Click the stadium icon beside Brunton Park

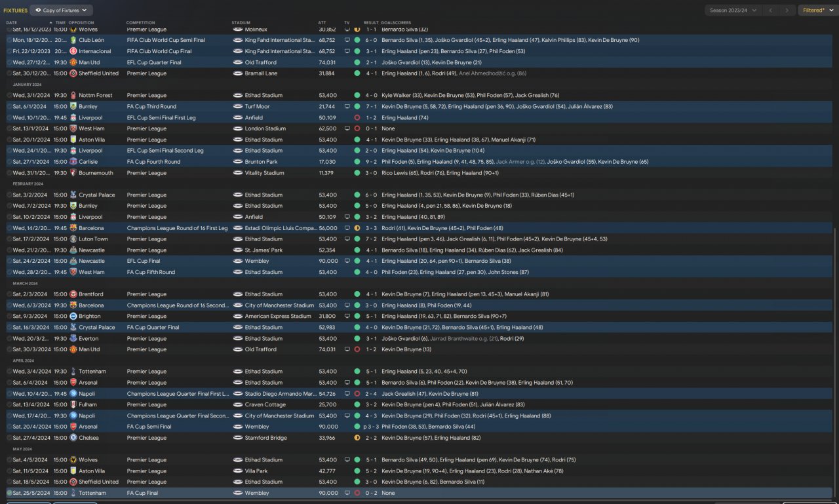238,162
